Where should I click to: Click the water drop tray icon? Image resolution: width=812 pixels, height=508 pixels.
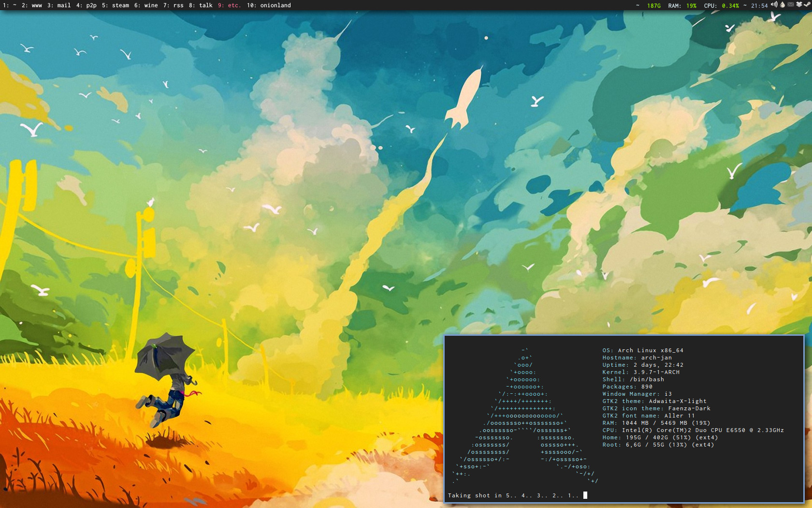pos(783,4)
